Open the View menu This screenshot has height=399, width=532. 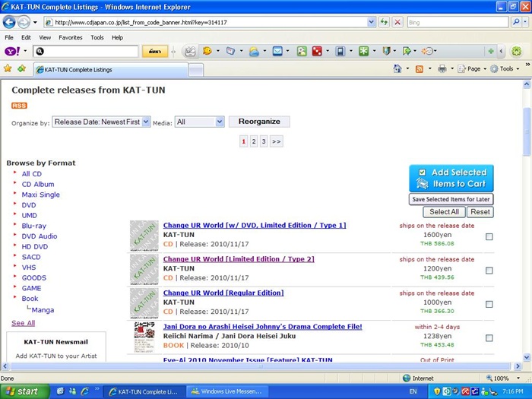[x=45, y=38]
